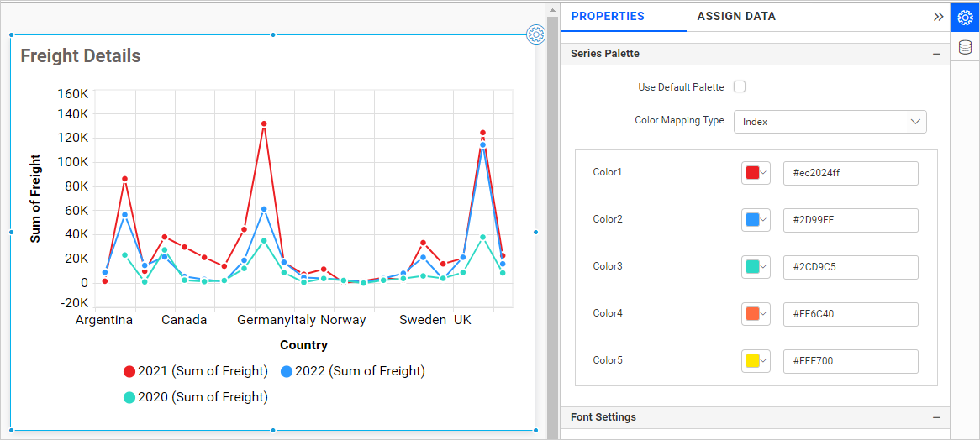980x440 pixels.
Task: Open the Color2 blue color picker
Action: coord(756,220)
